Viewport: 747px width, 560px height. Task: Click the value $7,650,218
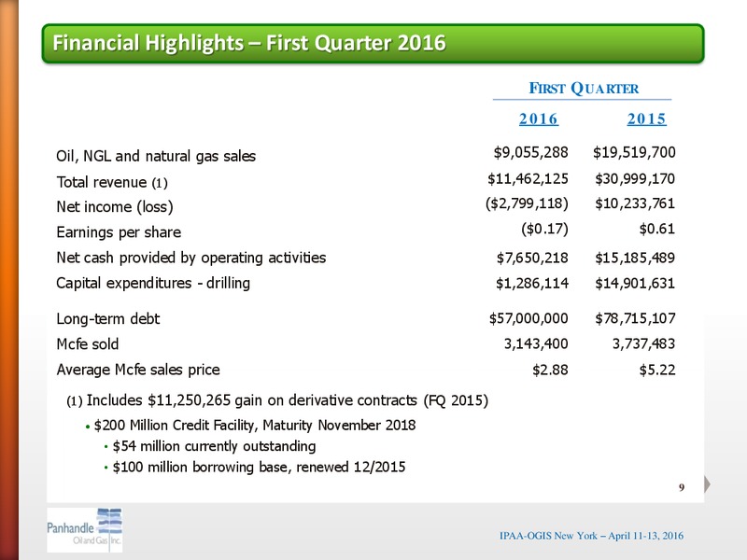tap(532, 259)
